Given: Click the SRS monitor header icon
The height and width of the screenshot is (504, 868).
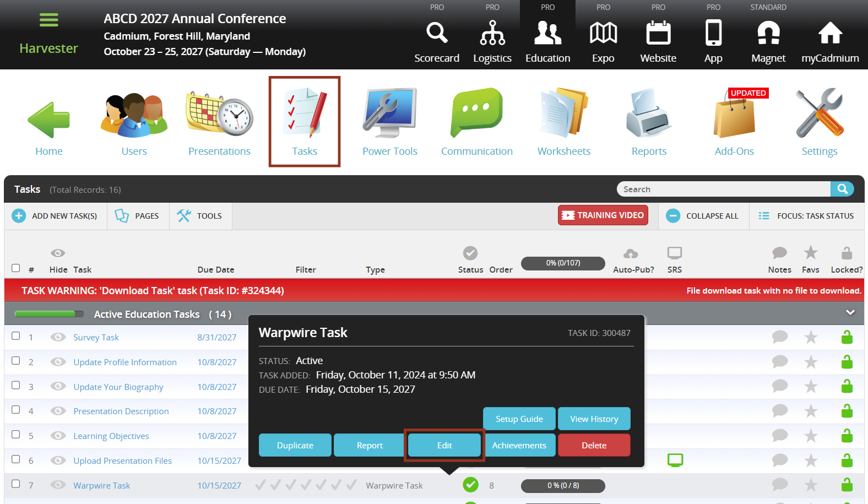Looking at the screenshot, I should tap(675, 253).
